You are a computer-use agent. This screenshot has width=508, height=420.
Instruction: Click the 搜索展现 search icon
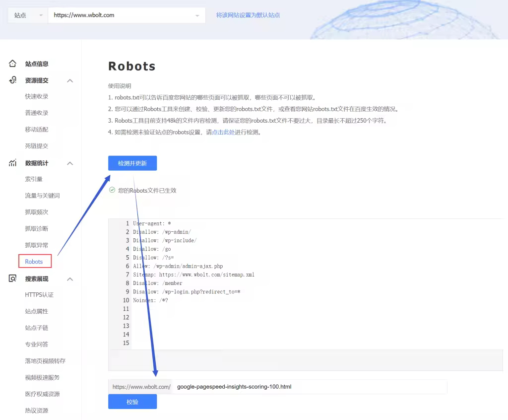(12, 279)
